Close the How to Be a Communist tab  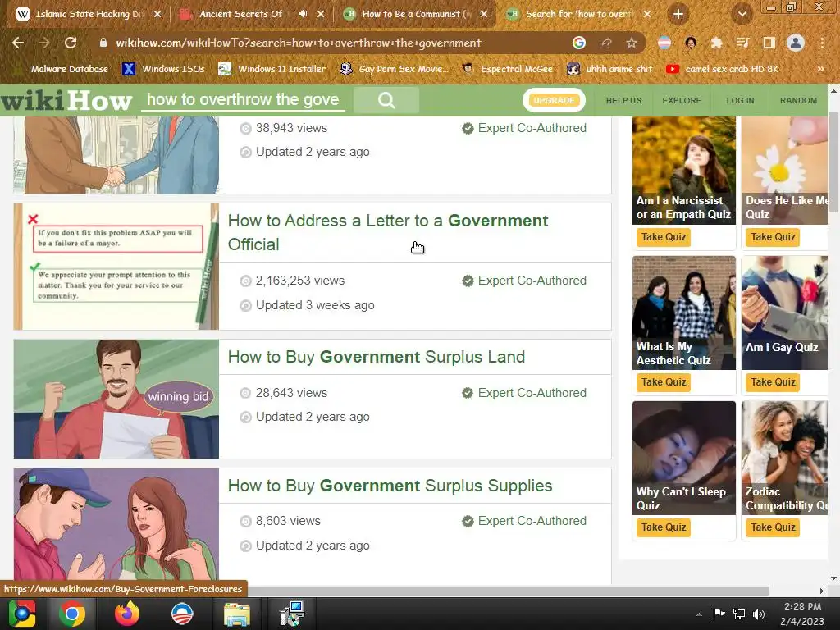point(484,14)
